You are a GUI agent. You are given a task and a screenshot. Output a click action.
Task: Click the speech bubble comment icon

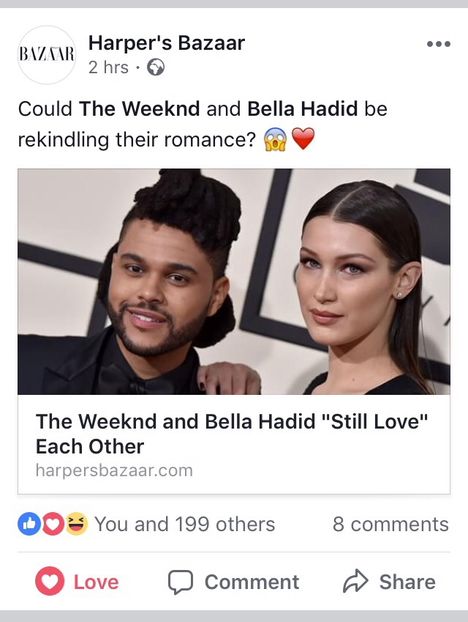point(180,582)
